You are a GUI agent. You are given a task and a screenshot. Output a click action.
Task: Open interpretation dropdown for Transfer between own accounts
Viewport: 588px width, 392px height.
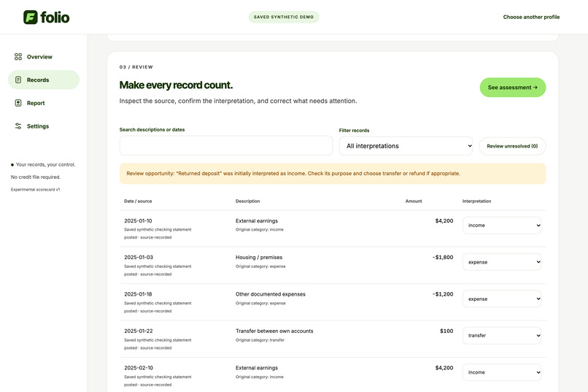[x=502, y=335]
